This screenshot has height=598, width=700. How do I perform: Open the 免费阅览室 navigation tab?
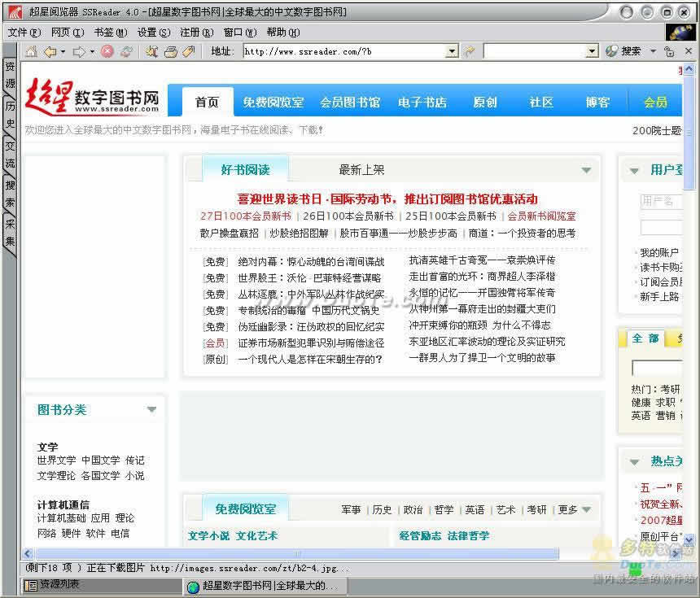(273, 103)
